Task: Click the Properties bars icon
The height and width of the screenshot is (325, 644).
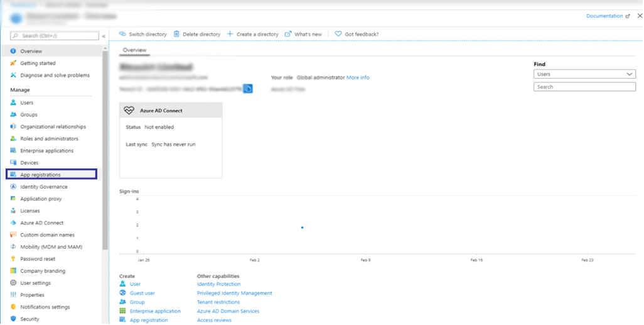Action: click(x=13, y=295)
